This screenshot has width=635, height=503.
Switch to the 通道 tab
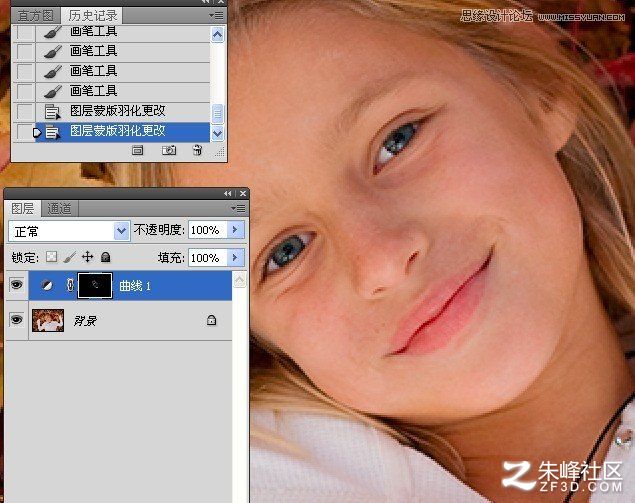click(x=59, y=209)
